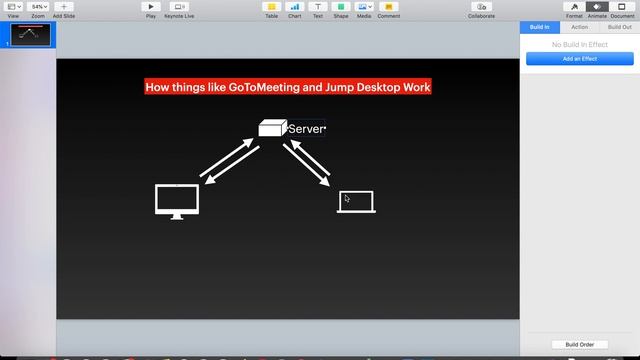Select the laptop shape on slide
The width and height of the screenshot is (640, 360).
coord(356,202)
